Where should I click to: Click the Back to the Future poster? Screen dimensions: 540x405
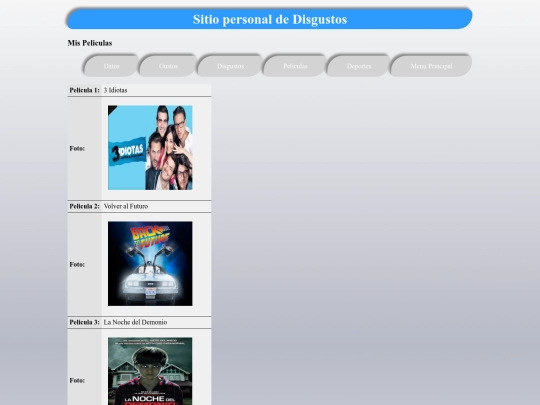click(x=150, y=263)
